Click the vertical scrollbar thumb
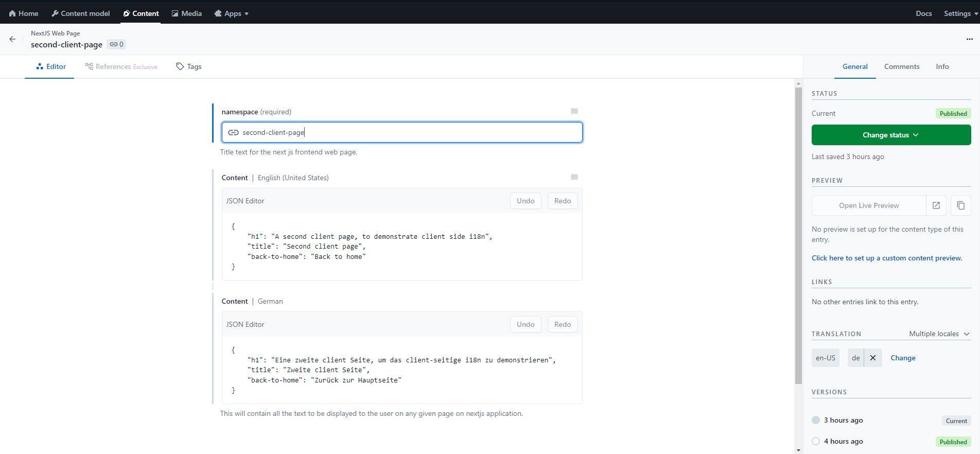The width and height of the screenshot is (980, 454). (x=798, y=236)
